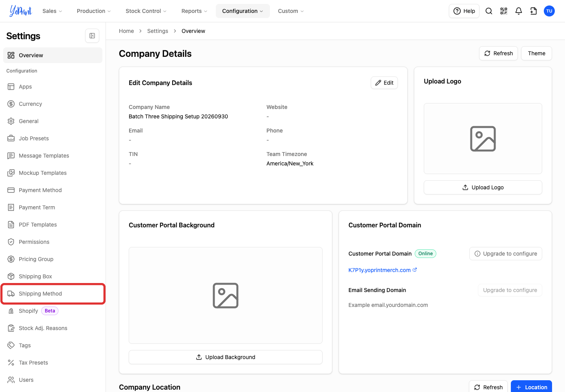Click the General gear icon
Viewport: 565px width, 392px height.
(x=11, y=121)
